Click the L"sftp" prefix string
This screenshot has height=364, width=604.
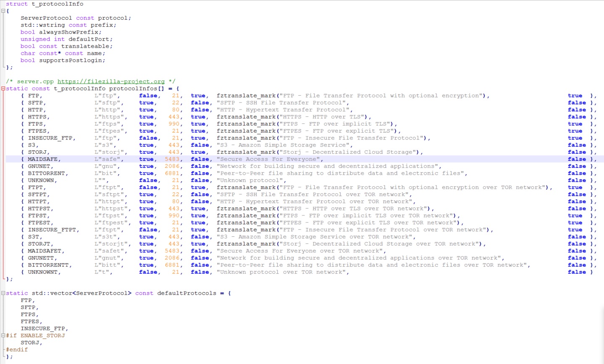(x=108, y=103)
